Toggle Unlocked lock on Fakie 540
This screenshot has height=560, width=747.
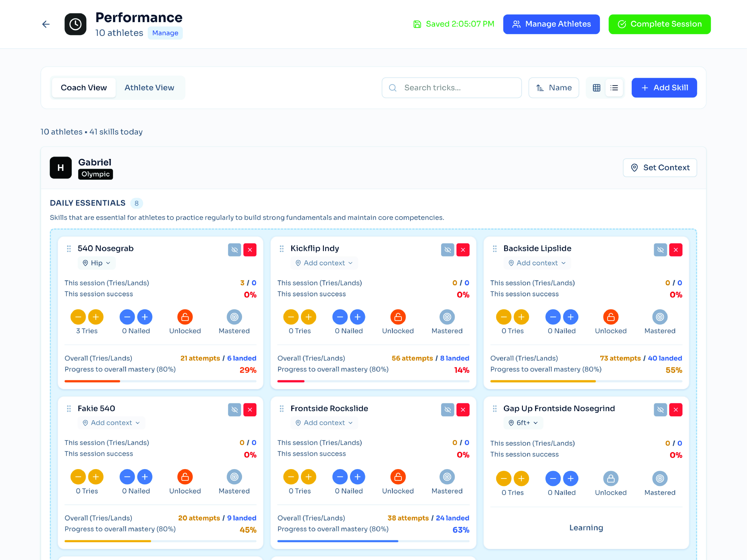coord(185,477)
